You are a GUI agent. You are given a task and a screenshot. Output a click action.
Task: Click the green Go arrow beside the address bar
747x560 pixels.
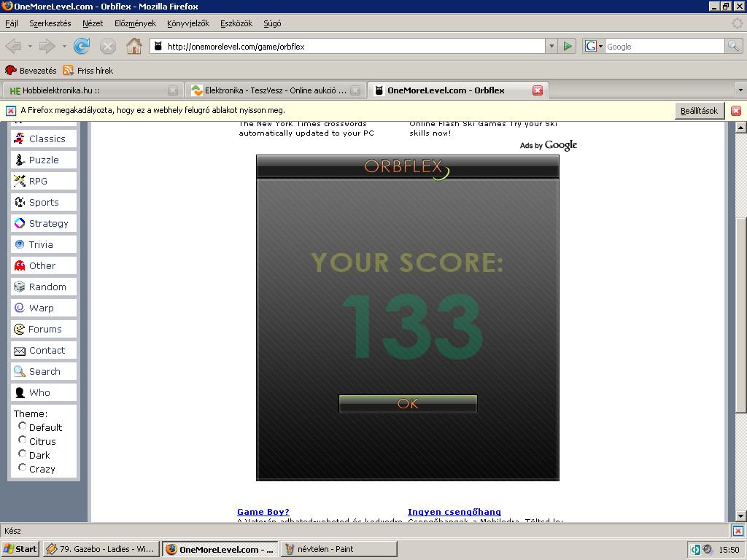tap(568, 46)
